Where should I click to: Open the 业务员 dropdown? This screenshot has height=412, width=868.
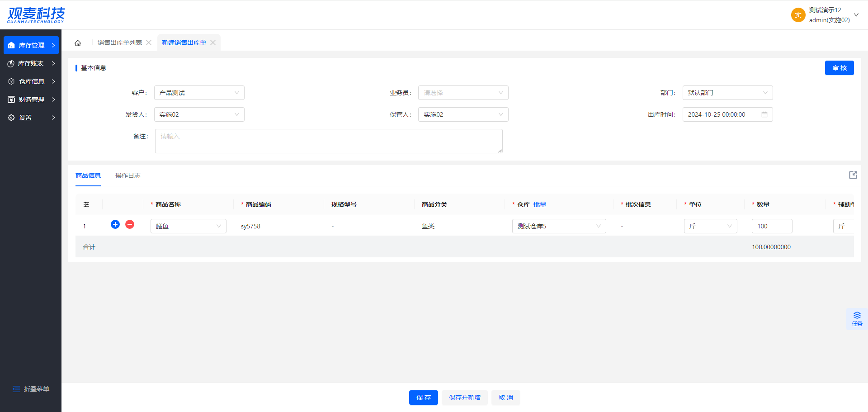click(463, 93)
